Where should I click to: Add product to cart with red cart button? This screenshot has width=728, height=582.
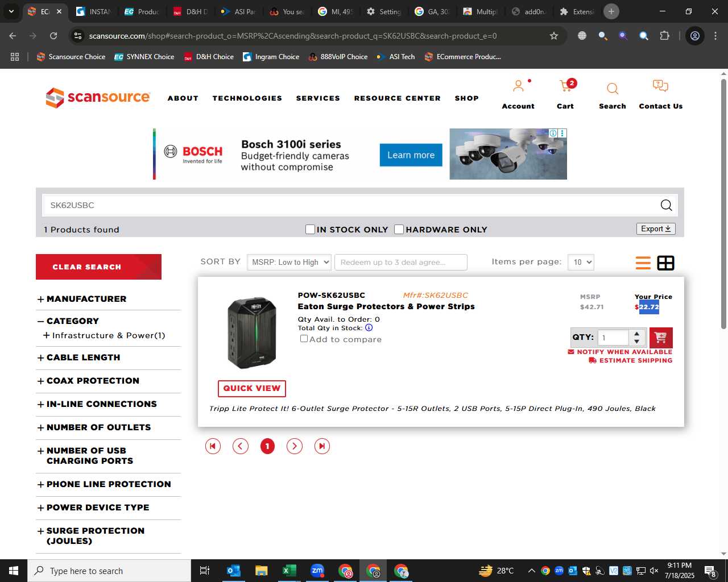[660, 338]
